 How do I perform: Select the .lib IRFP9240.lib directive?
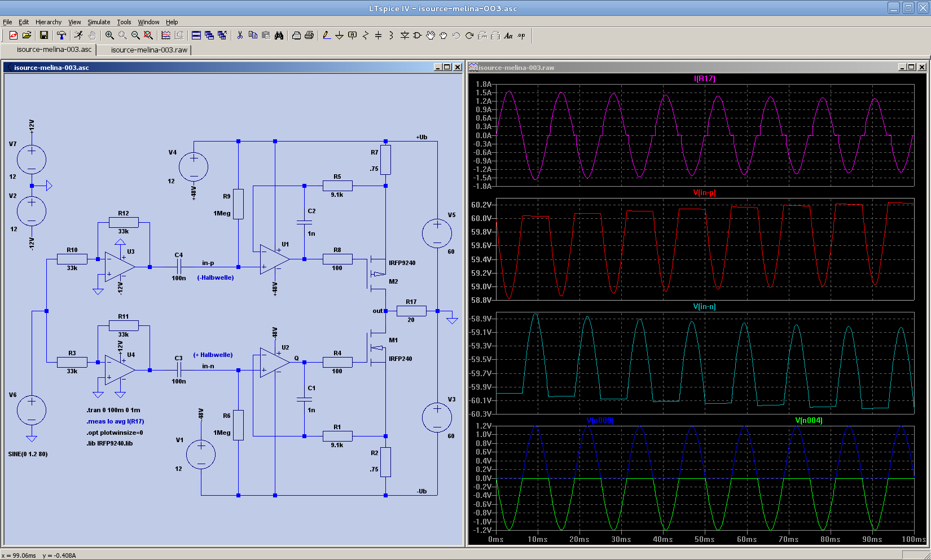(109, 443)
